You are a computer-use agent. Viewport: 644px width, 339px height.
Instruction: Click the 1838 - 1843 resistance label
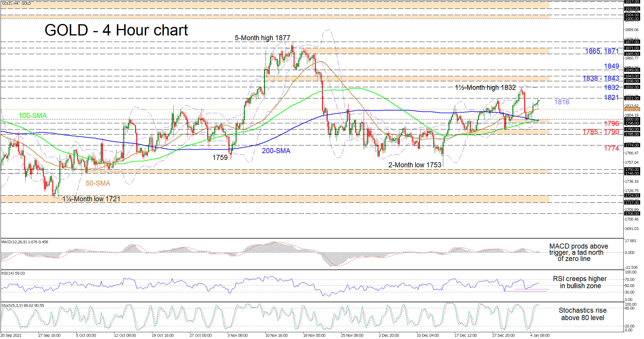click(601, 78)
